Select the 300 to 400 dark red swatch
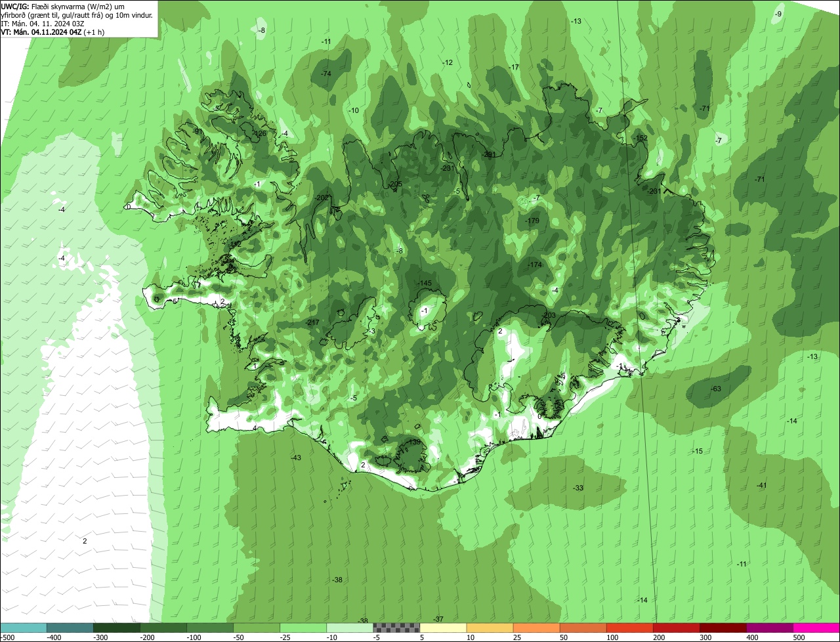The height and width of the screenshot is (642, 840). coord(723,628)
